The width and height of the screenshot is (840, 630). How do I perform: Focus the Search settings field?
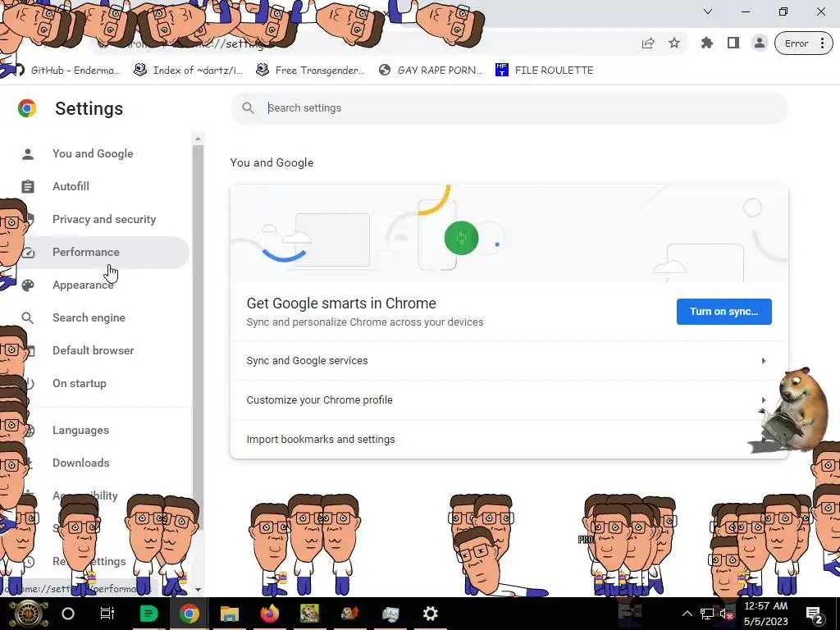[x=509, y=108]
